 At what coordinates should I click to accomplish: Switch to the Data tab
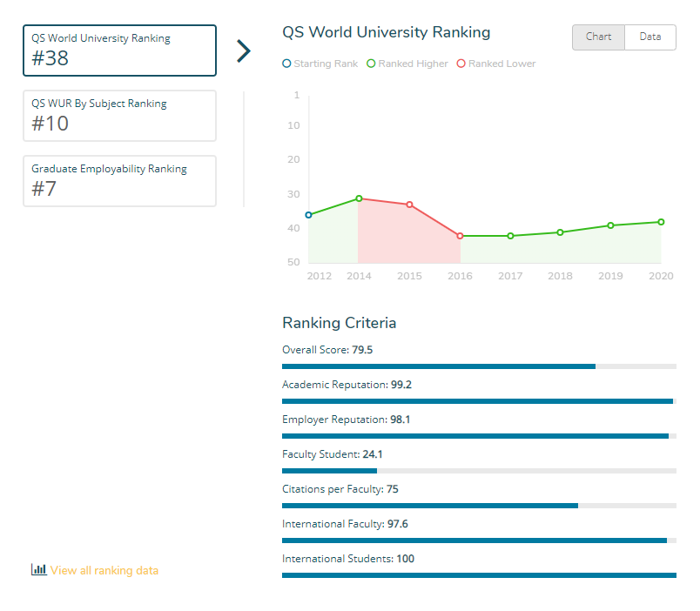coord(650,37)
